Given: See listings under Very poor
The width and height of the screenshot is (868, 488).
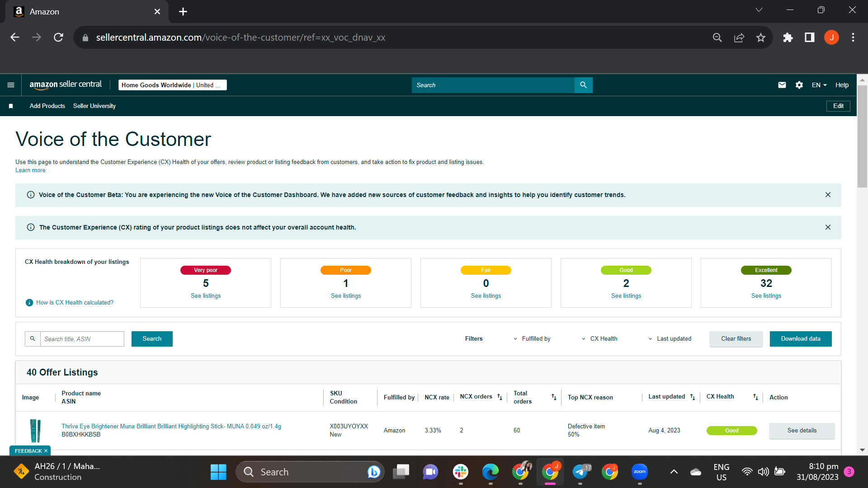Looking at the screenshot, I should (x=206, y=296).
